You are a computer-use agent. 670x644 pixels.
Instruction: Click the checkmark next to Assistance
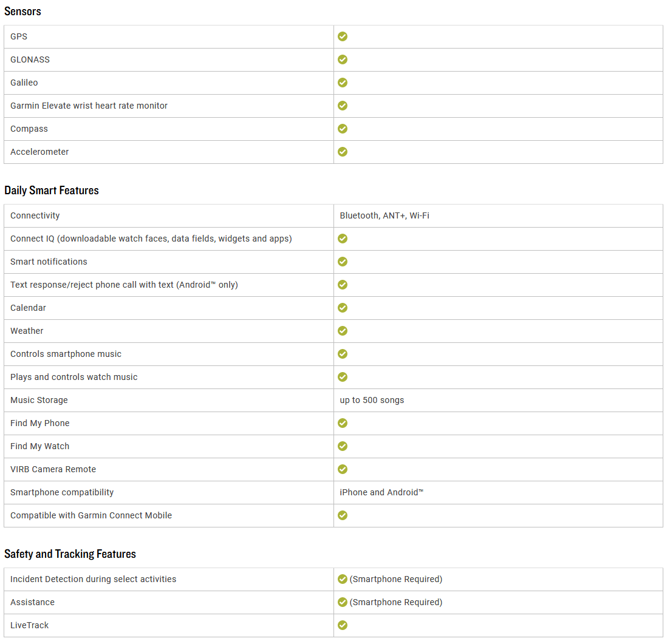click(x=342, y=602)
